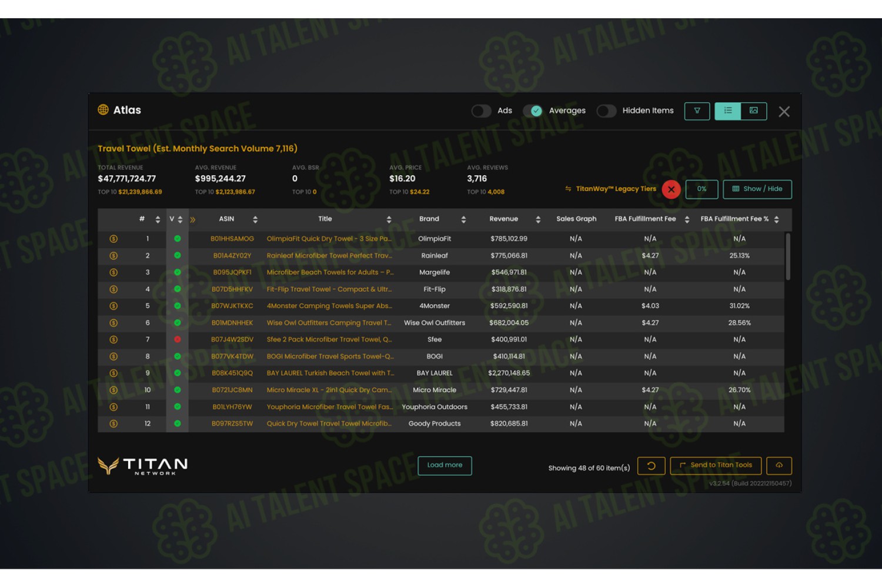Sort by Brand column arrows
882x588 pixels.
point(463,219)
